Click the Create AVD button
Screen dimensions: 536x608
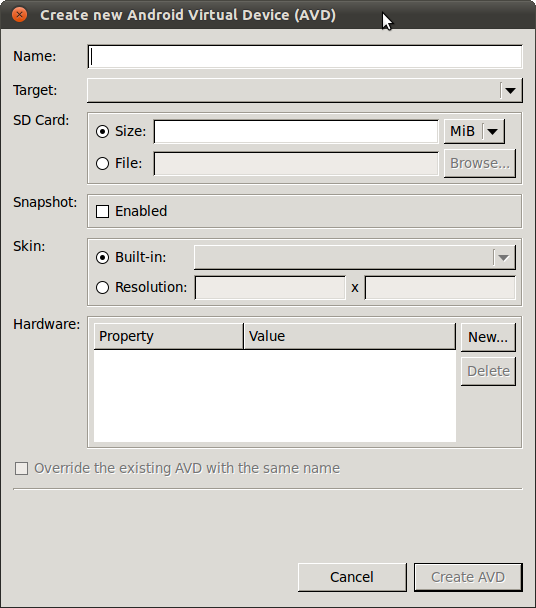click(x=468, y=577)
